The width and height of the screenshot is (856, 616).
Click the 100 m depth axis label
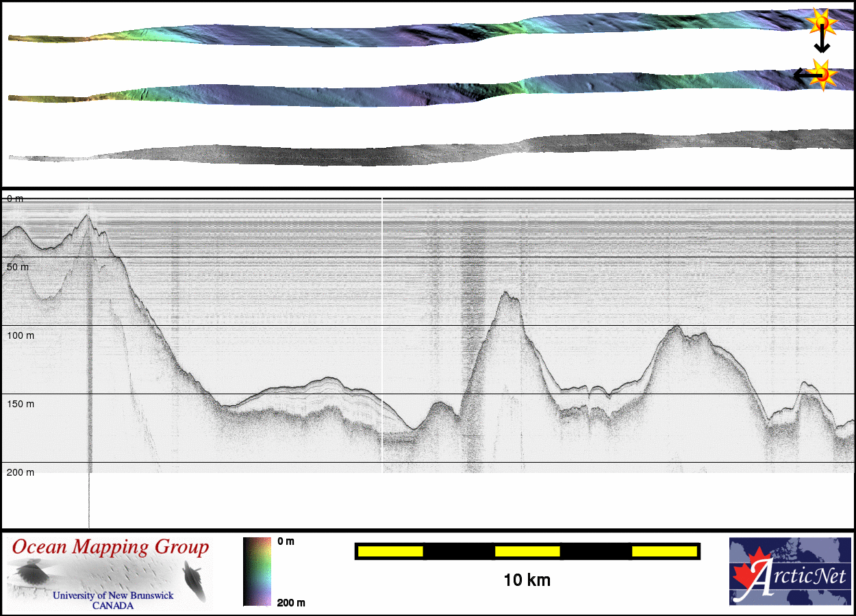tap(20, 335)
